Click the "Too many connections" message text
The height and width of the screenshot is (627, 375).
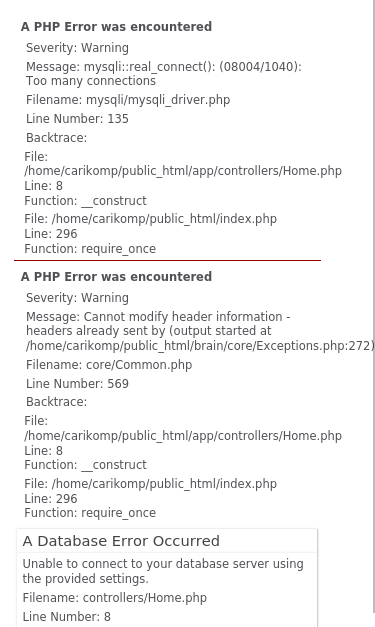[91, 81]
